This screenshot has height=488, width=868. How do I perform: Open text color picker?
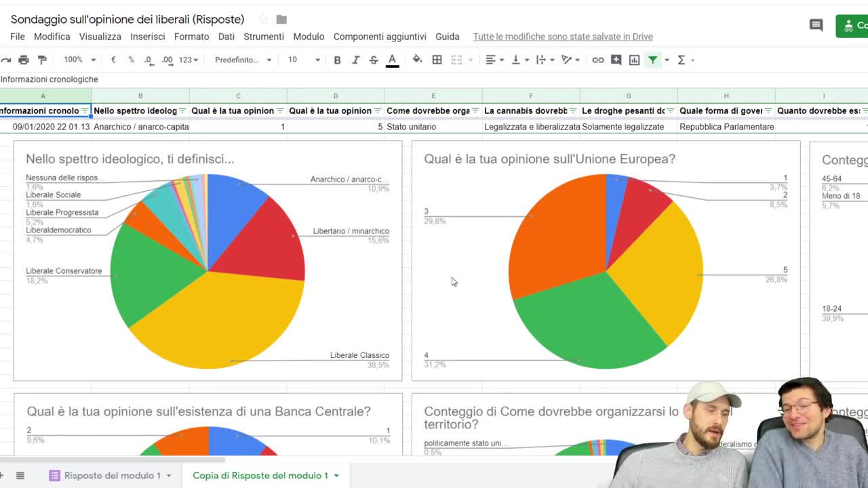coord(392,60)
